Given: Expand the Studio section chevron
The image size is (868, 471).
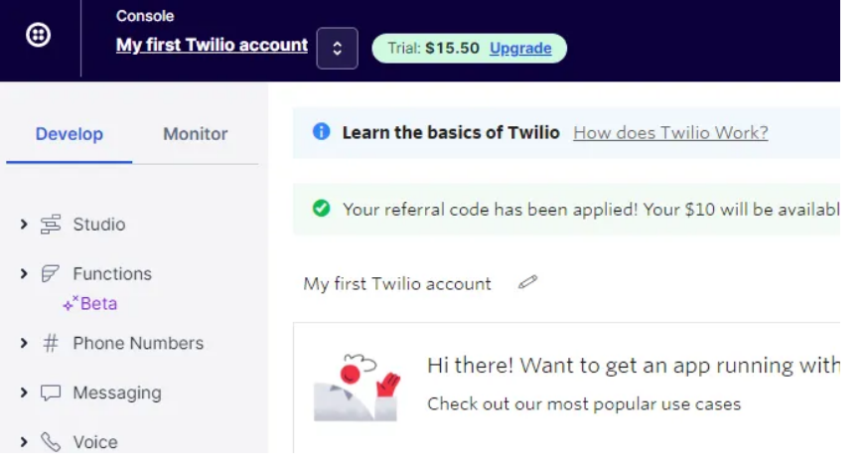Looking at the screenshot, I should tap(24, 225).
